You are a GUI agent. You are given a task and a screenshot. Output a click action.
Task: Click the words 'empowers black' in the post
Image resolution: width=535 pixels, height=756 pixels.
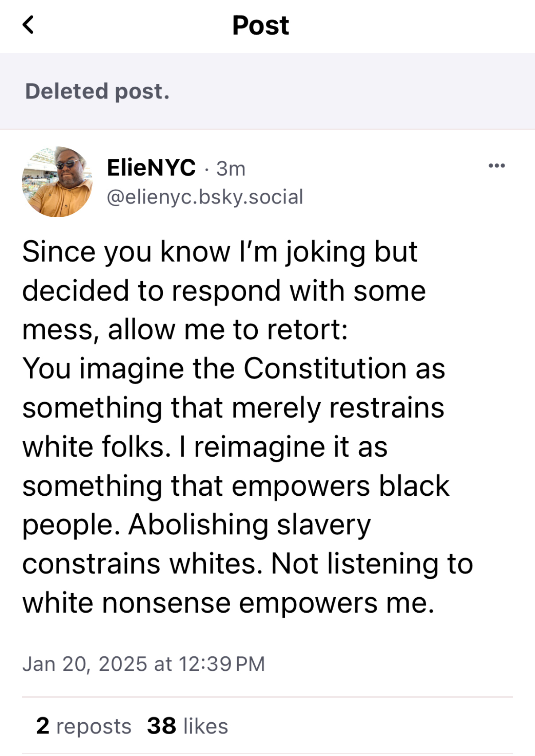[340, 486]
